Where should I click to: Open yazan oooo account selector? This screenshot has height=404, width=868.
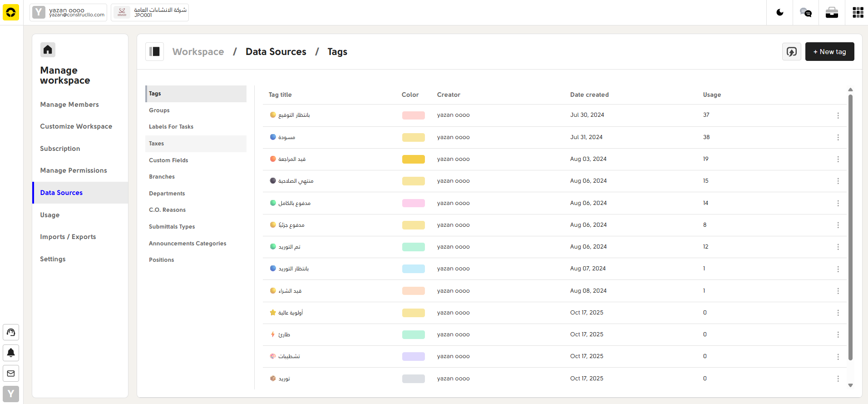point(69,12)
